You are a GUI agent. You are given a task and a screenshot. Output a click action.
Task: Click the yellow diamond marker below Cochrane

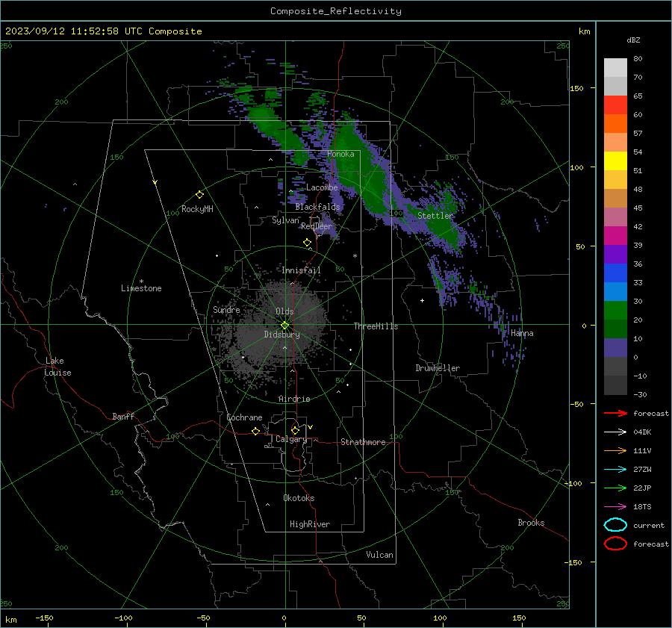pos(255,431)
